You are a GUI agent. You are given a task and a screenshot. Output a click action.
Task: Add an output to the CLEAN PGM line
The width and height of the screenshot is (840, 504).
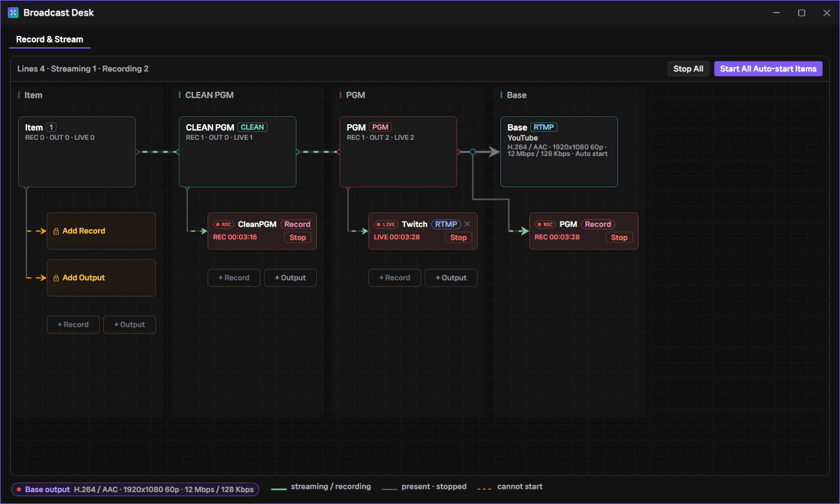290,278
